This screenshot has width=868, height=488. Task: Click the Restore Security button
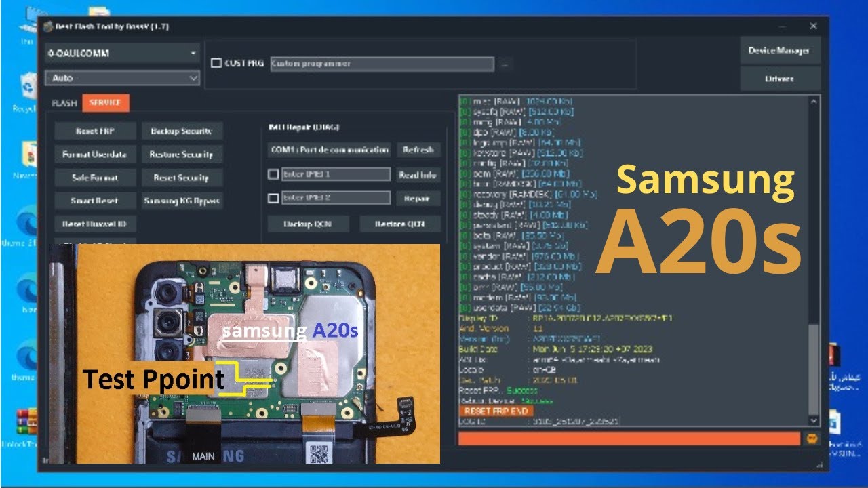pos(182,154)
